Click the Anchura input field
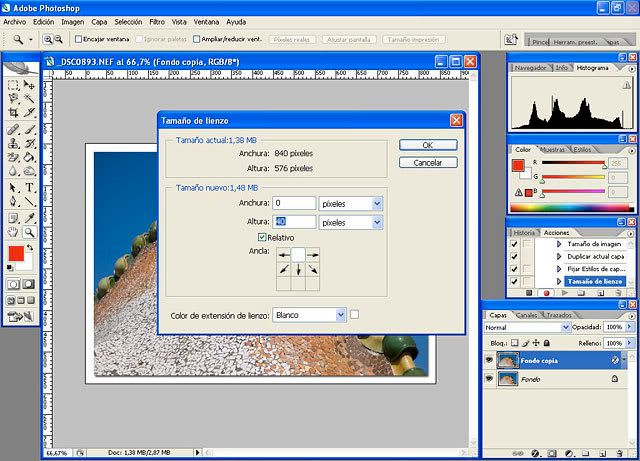Image resolution: width=640 pixels, height=461 pixels. click(x=294, y=203)
